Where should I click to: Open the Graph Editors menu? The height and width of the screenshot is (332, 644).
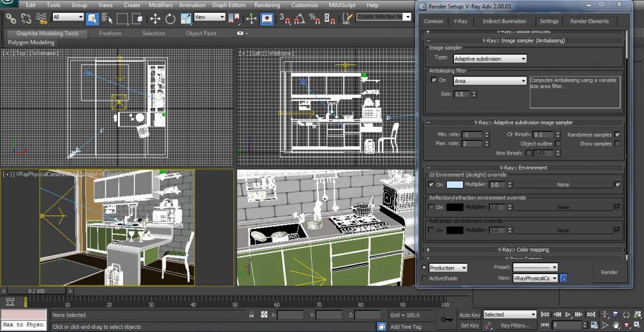coord(229,5)
